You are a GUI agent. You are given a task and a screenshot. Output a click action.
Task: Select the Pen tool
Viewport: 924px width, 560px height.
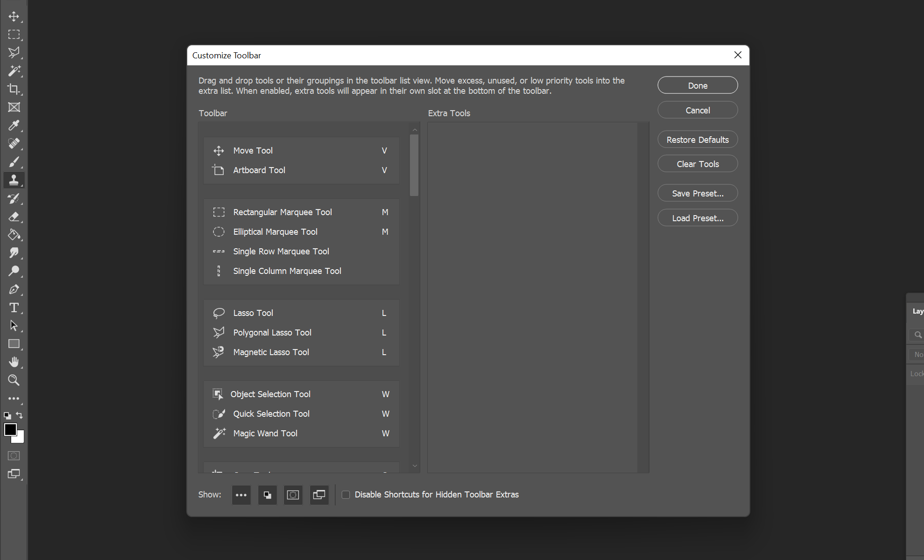[x=14, y=289]
